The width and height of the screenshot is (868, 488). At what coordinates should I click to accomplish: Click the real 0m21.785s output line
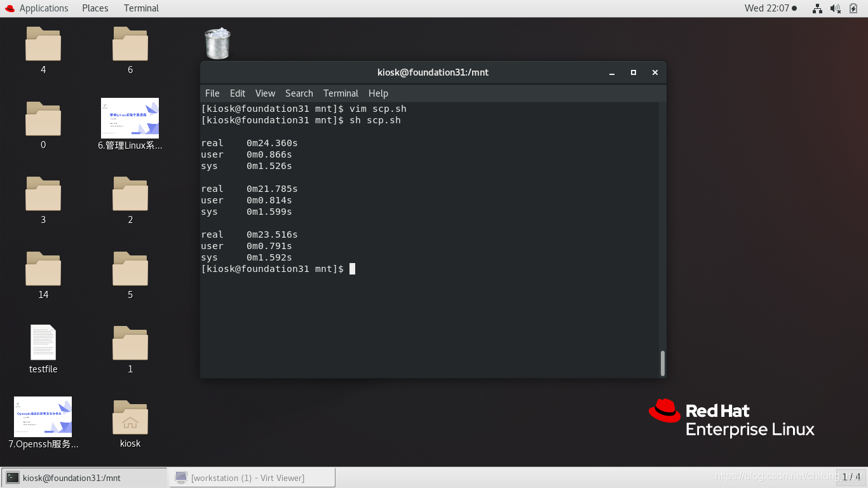249,189
